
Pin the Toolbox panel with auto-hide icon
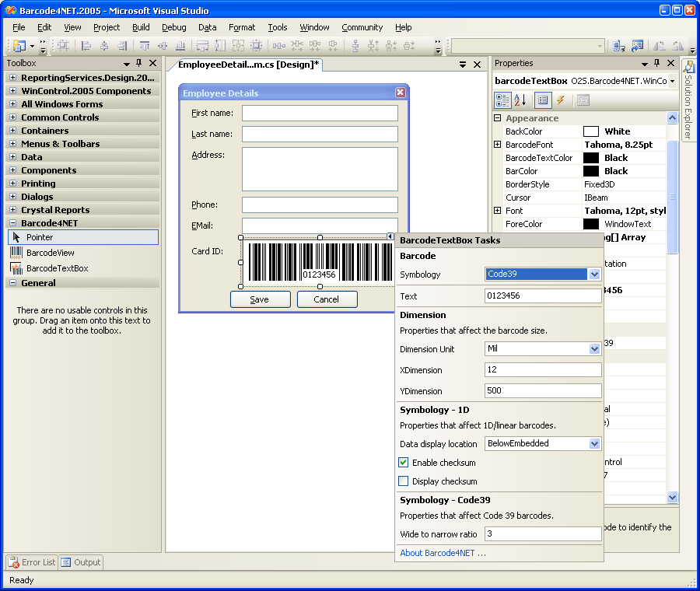pos(139,63)
